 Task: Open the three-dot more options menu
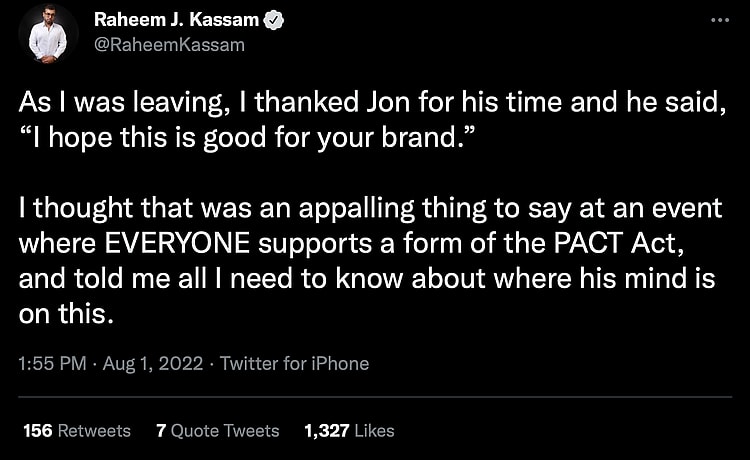click(718, 21)
